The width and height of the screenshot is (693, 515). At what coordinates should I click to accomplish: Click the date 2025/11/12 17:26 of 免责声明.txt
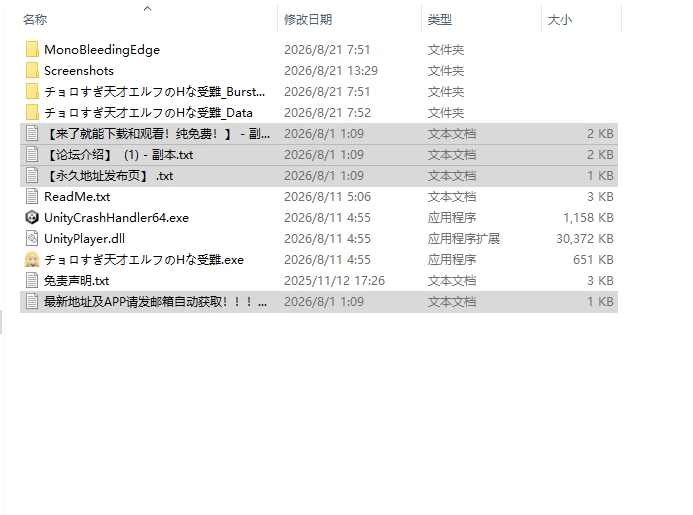coord(335,281)
